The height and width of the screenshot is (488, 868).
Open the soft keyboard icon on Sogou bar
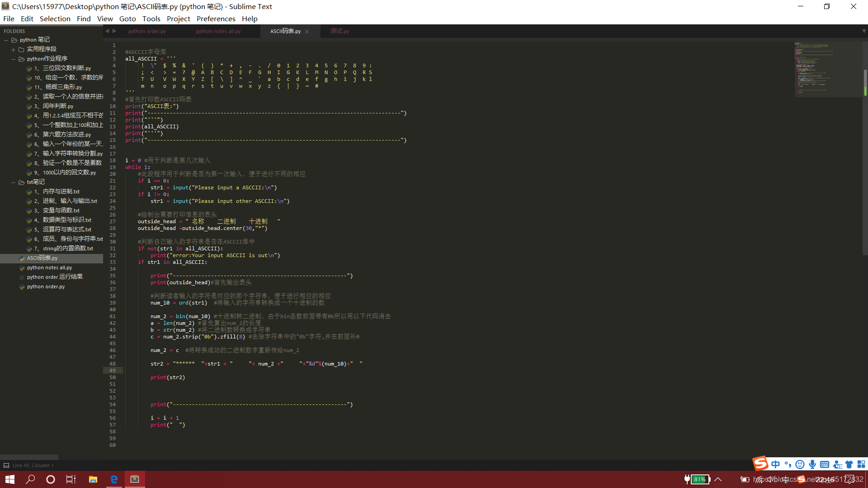[x=825, y=465]
